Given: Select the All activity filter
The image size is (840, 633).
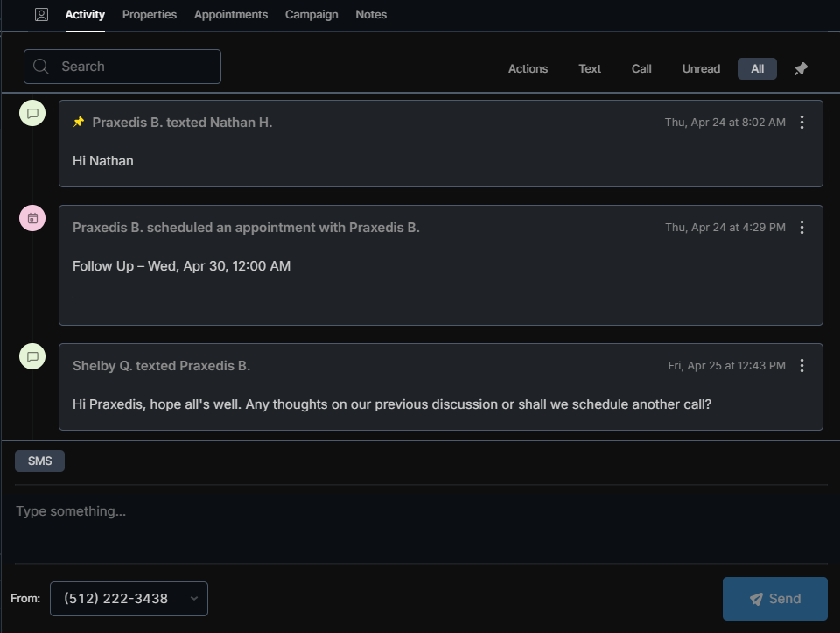Looking at the screenshot, I should tap(757, 69).
